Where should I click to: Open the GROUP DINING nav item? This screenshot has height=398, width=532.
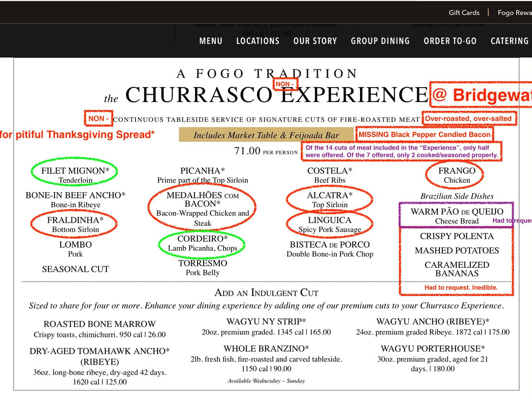[x=380, y=41]
